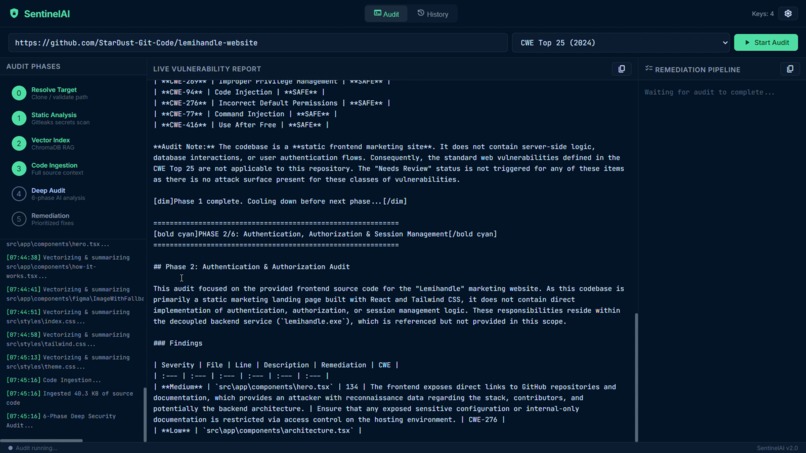This screenshot has height=453, width=806.
Task: Select the phase 3 Code Ingestion circle
Action: [19, 169]
